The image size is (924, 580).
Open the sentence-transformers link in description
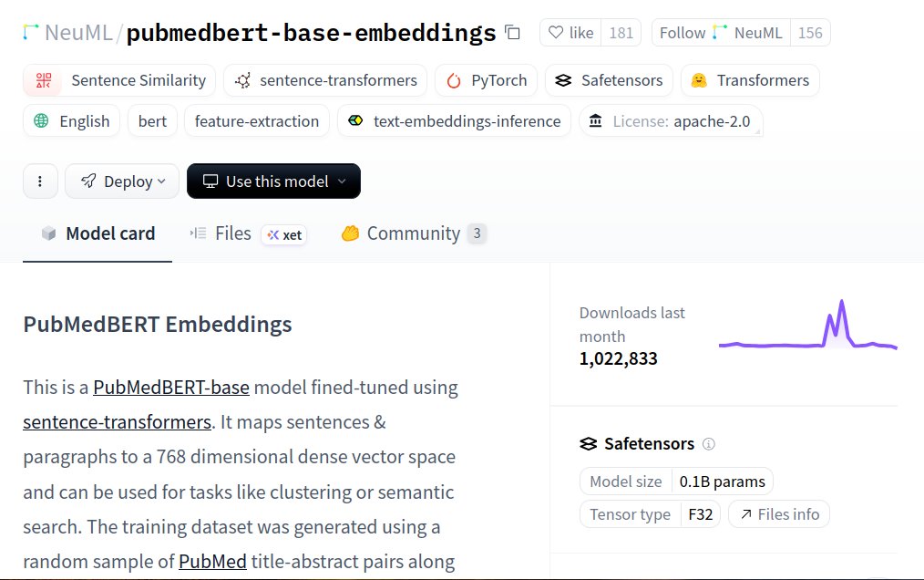click(117, 422)
